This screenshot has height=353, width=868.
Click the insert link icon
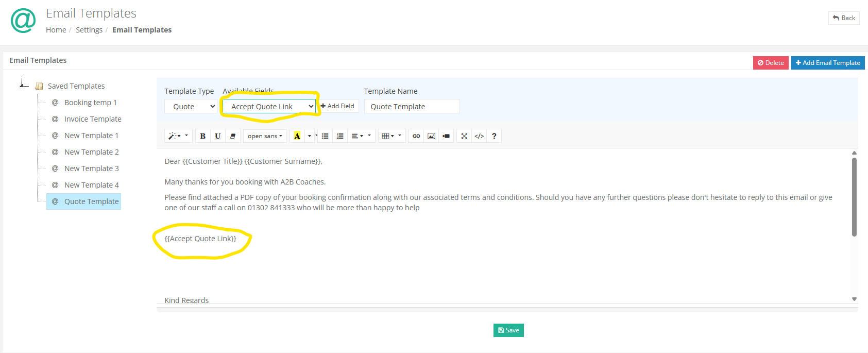point(416,136)
